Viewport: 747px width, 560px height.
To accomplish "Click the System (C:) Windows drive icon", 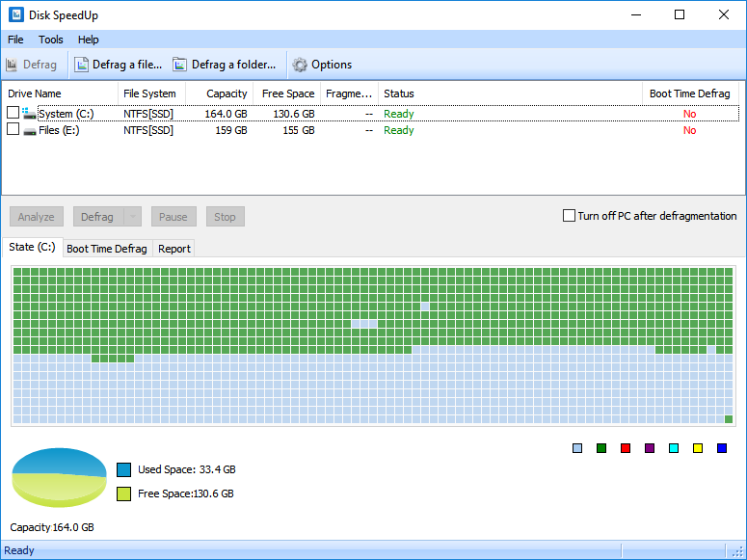I will tap(29, 114).
